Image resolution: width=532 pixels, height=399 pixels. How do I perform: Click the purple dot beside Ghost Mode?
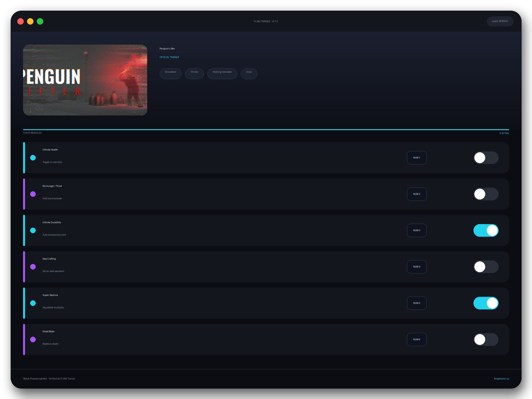tap(33, 339)
